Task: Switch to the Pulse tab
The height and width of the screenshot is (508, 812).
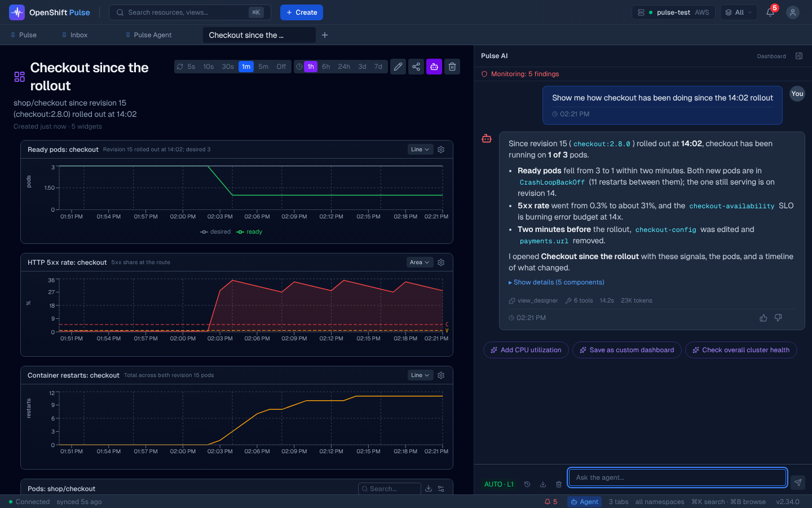Action: tap(24, 35)
